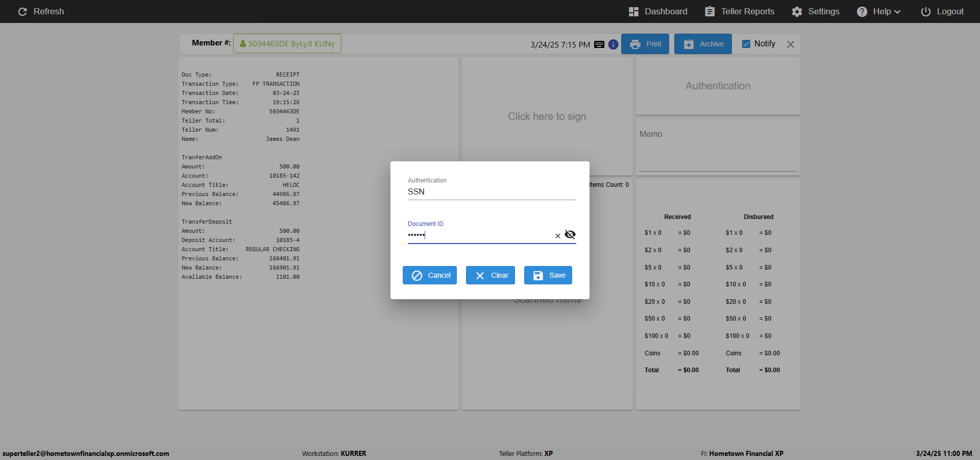Viewport: 980px width, 460px height.
Task: Click the Help question mark icon
Action: [862, 11]
